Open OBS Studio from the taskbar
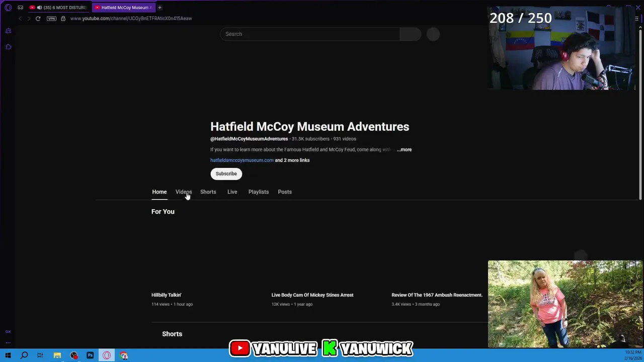This screenshot has height=362, width=644. pos(74,355)
